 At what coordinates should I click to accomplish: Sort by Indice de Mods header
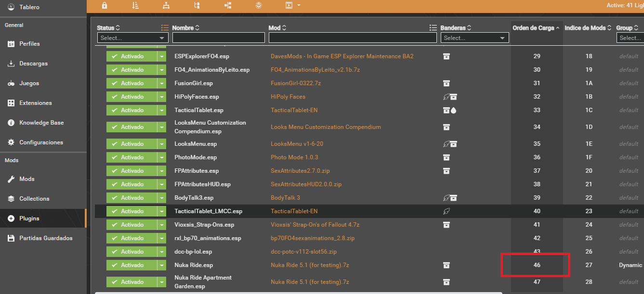588,28
